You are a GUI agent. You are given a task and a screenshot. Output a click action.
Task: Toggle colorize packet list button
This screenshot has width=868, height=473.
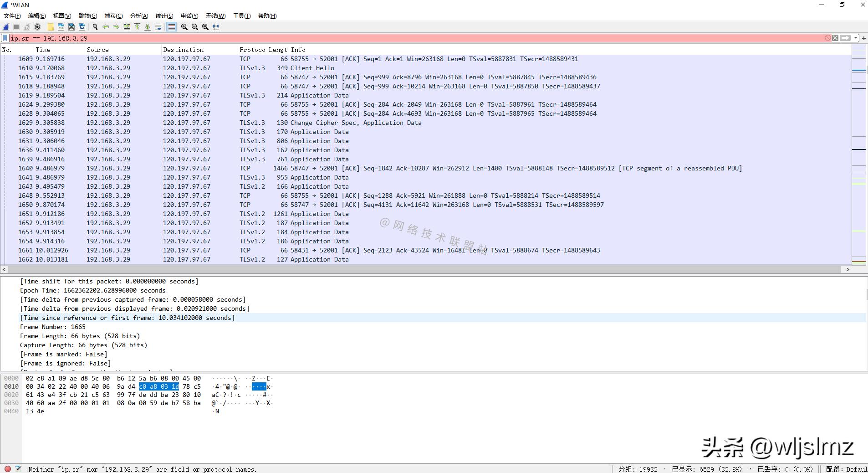pyautogui.click(x=171, y=27)
